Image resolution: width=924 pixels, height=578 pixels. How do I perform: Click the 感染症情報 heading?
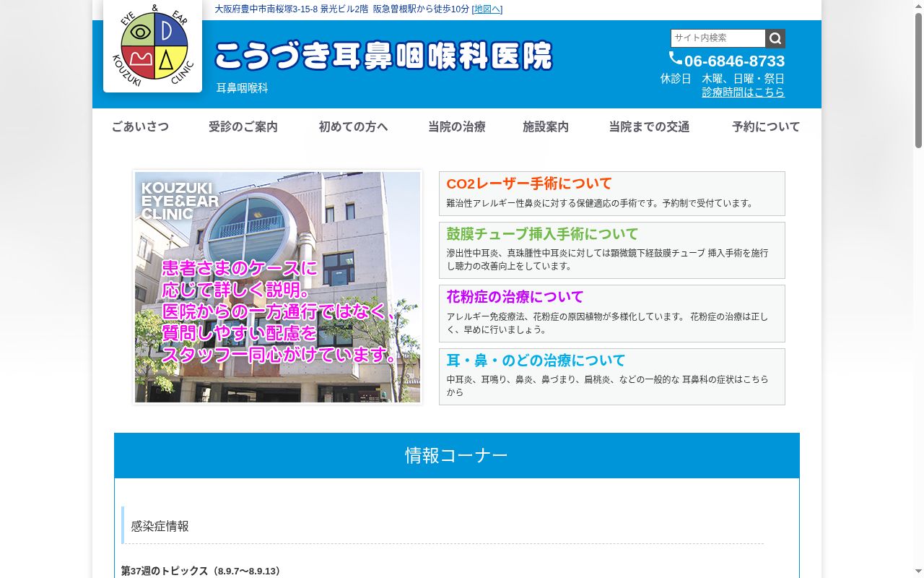pyautogui.click(x=160, y=527)
